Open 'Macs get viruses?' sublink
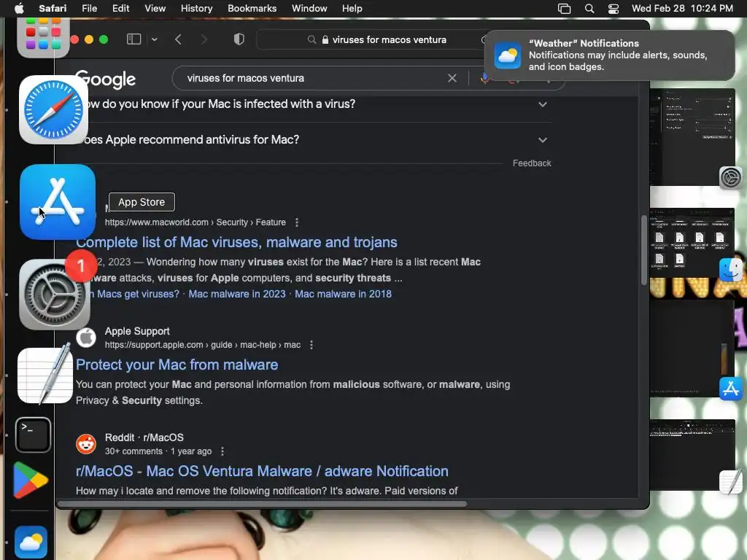The height and width of the screenshot is (560, 747). coord(134,294)
